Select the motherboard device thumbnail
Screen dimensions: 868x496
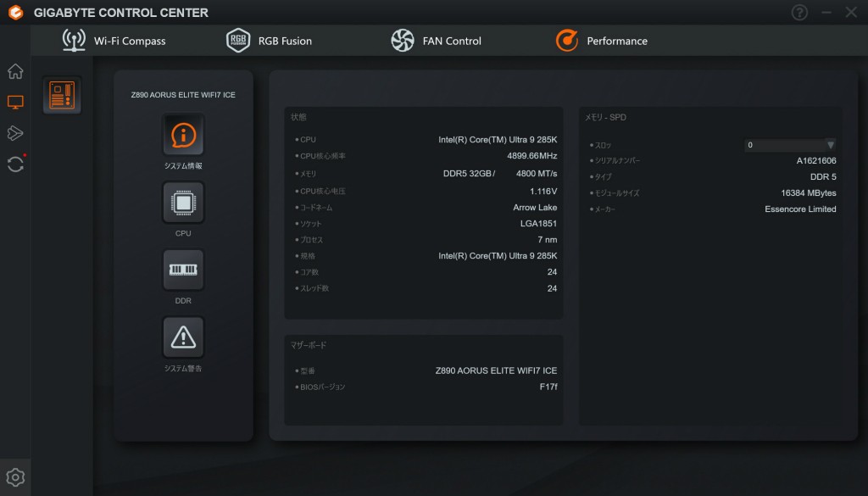(63, 95)
